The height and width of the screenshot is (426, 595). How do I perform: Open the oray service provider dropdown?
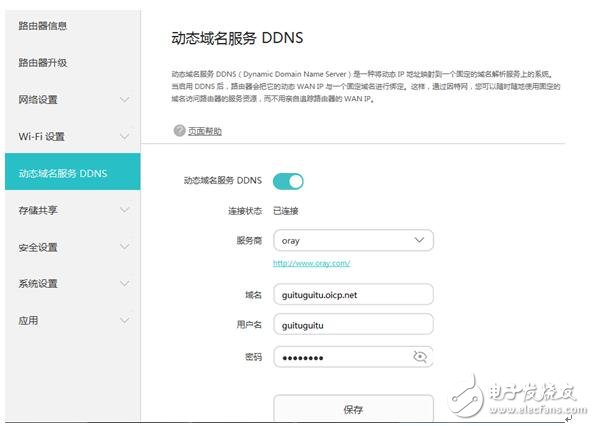[x=353, y=241]
